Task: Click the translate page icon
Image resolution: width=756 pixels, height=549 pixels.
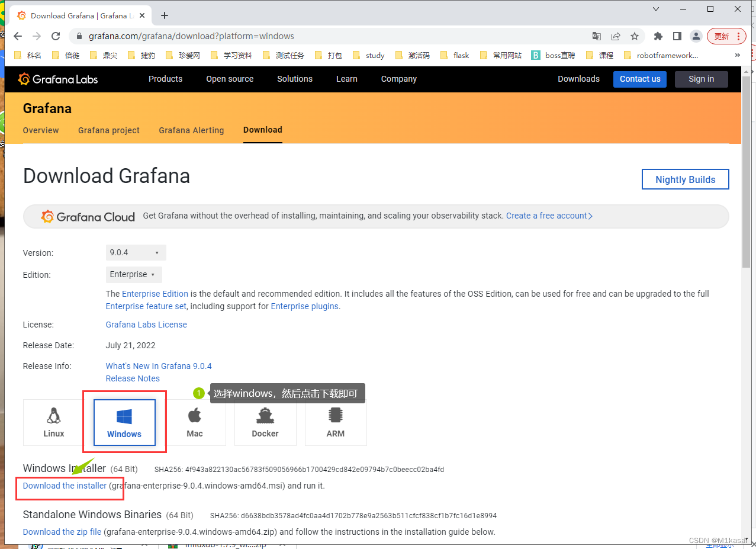Action: [x=597, y=36]
